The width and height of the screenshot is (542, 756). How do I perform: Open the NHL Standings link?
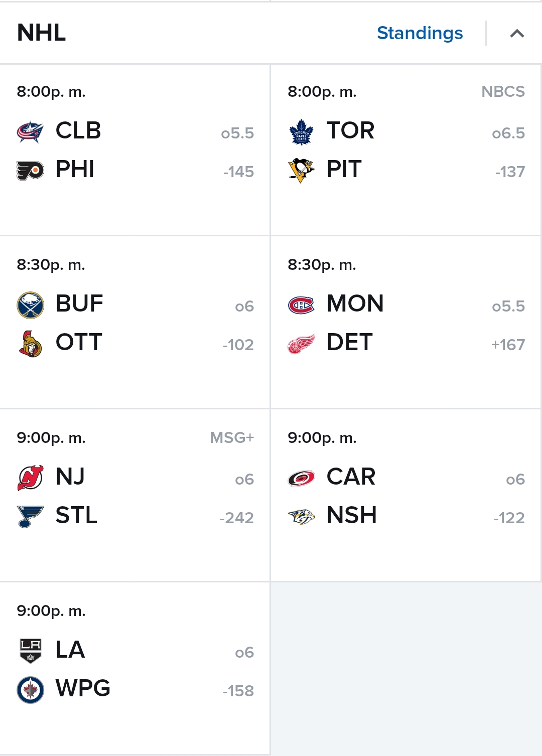pos(420,33)
